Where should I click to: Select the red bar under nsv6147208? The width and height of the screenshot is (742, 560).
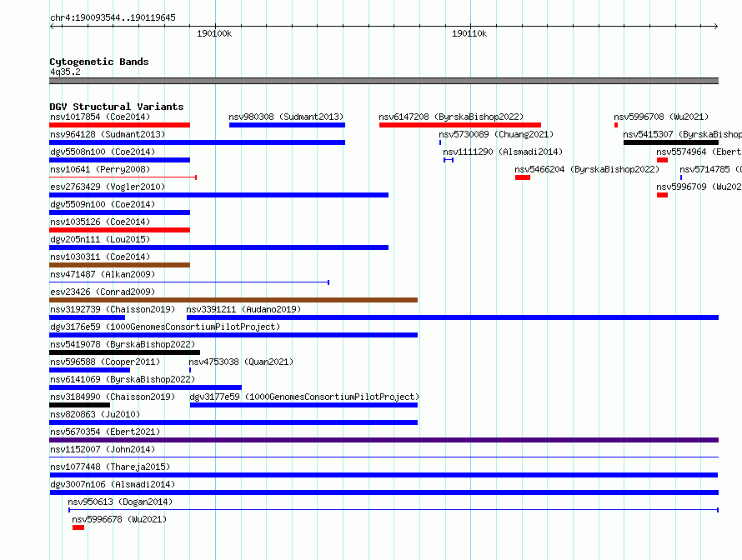click(x=460, y=125)
